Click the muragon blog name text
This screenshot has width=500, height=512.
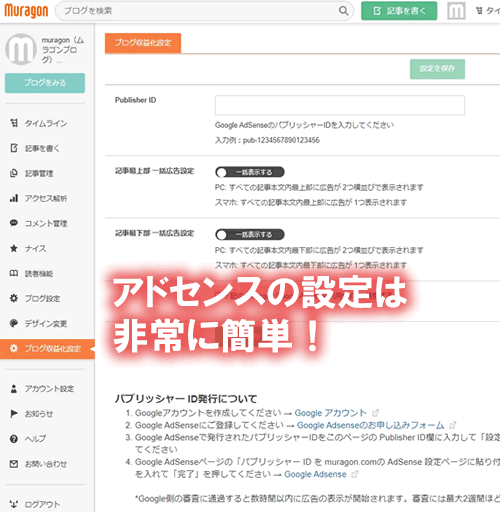62,50
